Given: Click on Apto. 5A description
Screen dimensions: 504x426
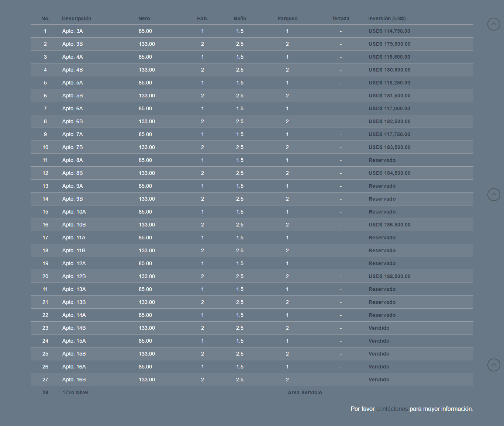Looking at the screenshot, I should (x=72, y=83).
